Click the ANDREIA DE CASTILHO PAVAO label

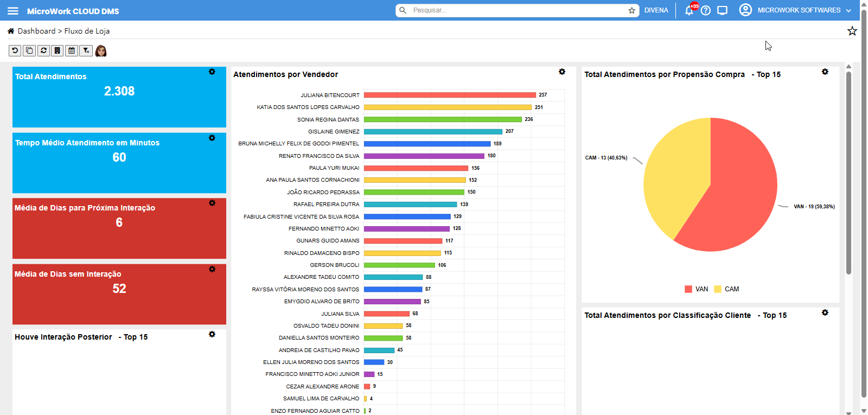tap(319, 350)
